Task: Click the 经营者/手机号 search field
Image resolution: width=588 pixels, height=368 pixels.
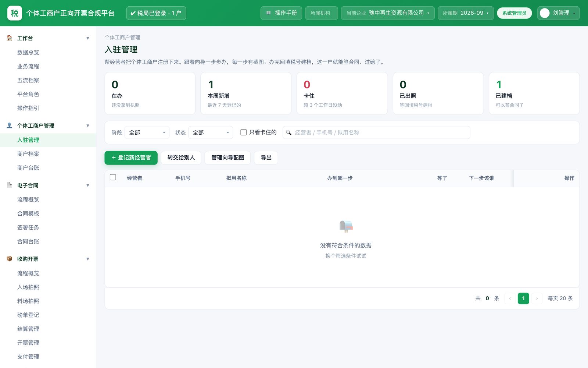Action: (376, 132)
